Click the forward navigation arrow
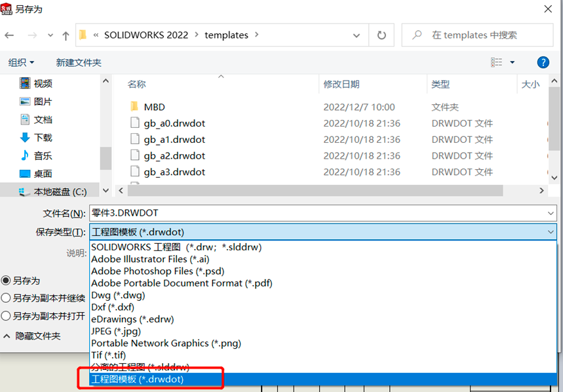The width and height of the screenshot is (563, 392). click(x=32, y=35)
